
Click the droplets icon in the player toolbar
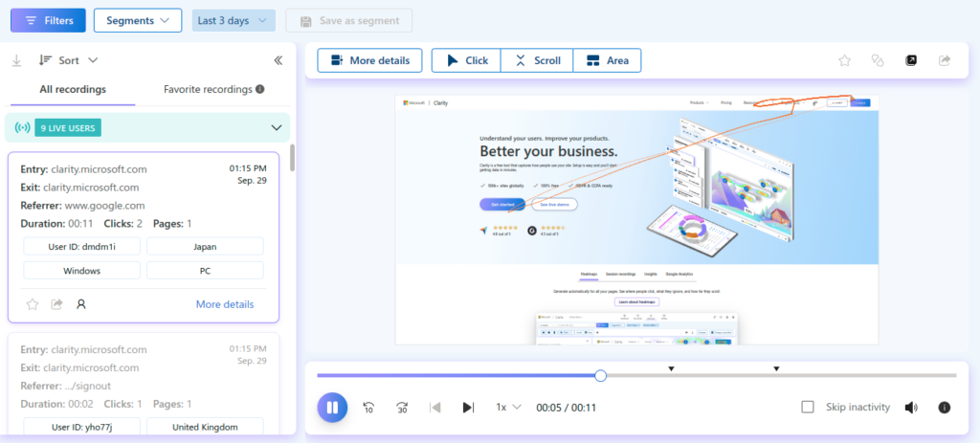pyautogui.click(x=879, y=60)
